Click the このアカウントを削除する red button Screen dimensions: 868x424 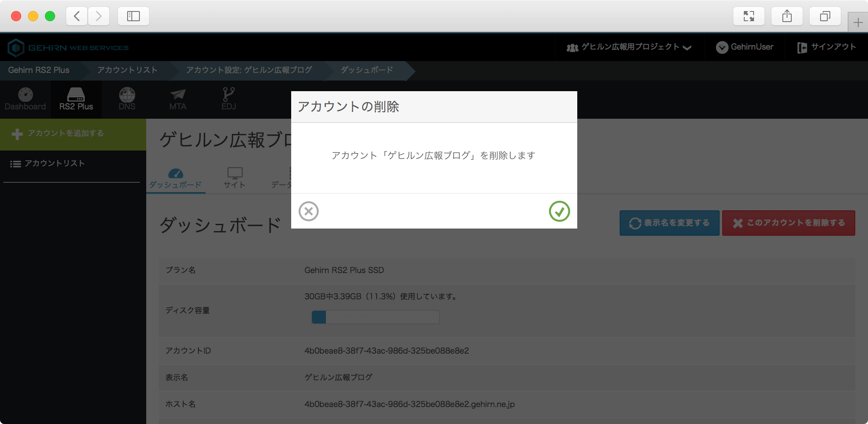788,223
